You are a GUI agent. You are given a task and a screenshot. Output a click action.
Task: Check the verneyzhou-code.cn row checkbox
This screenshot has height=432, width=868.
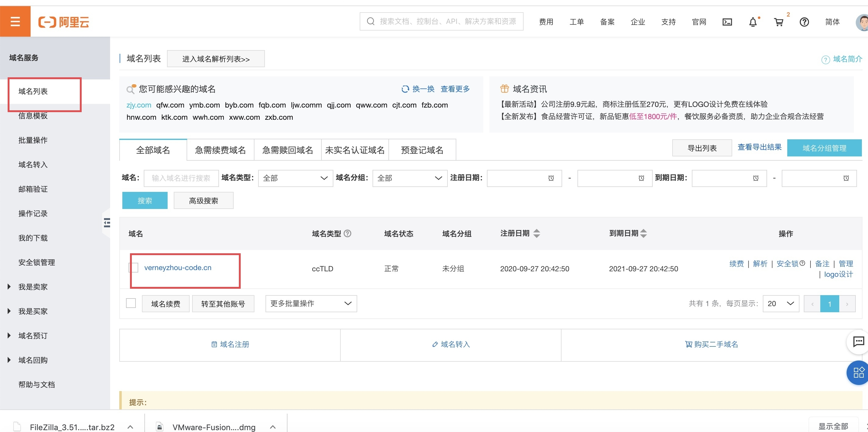tap(133, 268)
